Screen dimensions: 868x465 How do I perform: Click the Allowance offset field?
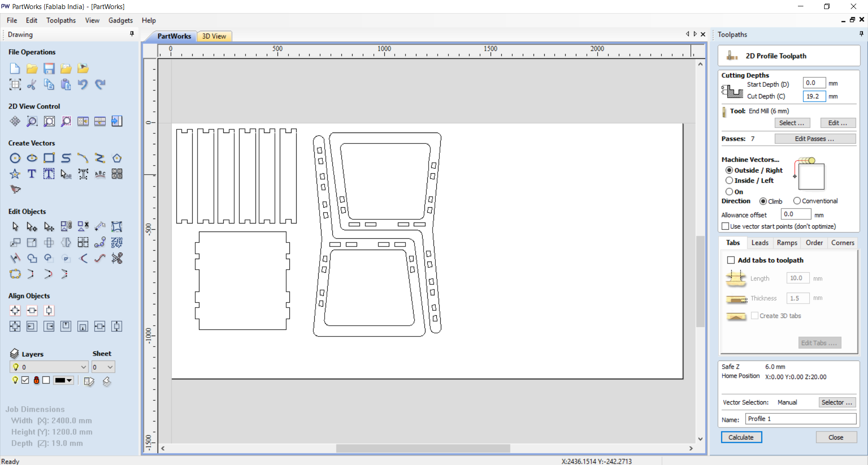(796, 214)
